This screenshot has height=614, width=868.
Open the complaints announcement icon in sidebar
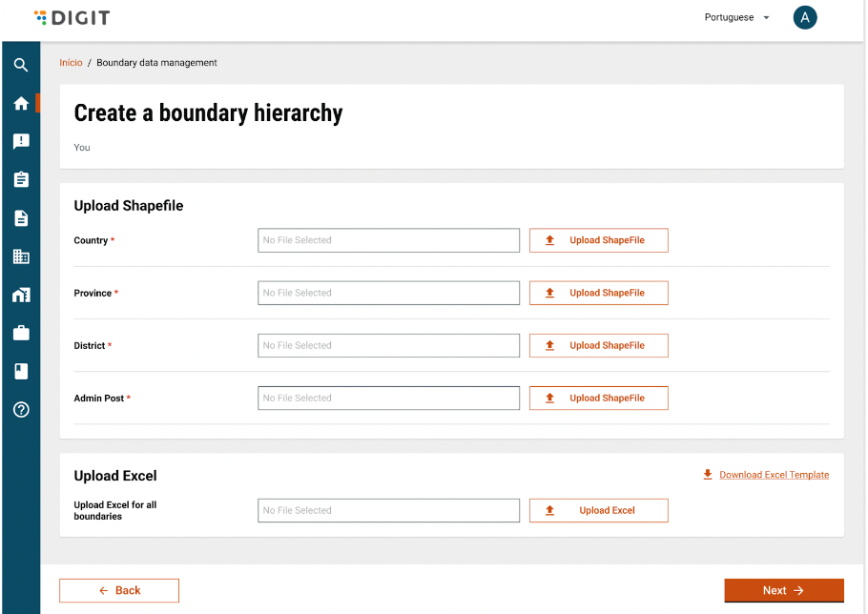pos(21,141)
